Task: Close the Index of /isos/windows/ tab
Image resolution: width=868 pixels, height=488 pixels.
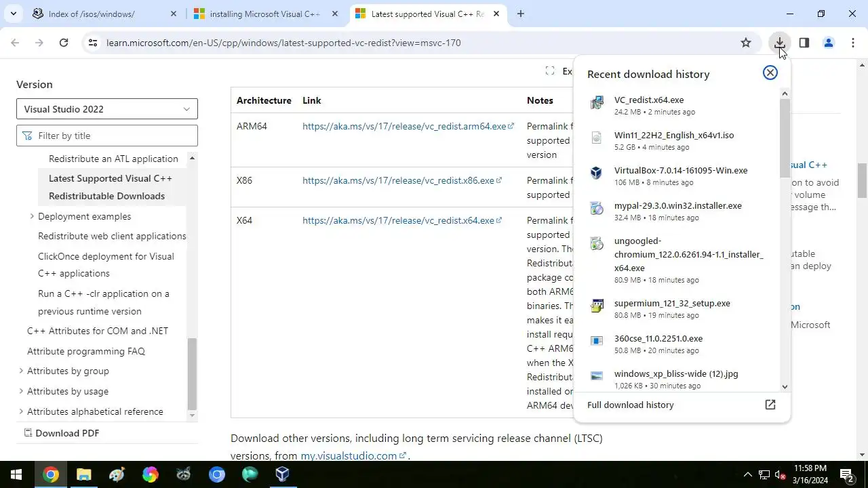Action: 174,14
